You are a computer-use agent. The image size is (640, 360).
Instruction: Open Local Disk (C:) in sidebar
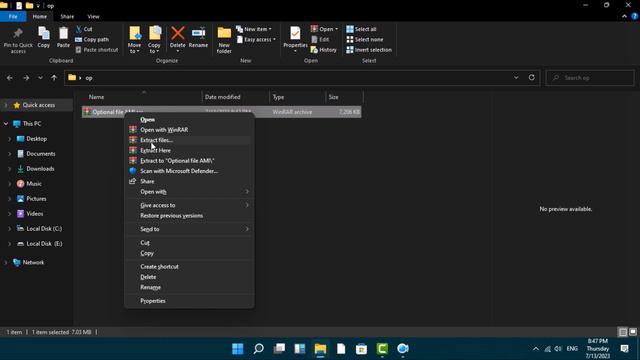[x=44, y=229]
